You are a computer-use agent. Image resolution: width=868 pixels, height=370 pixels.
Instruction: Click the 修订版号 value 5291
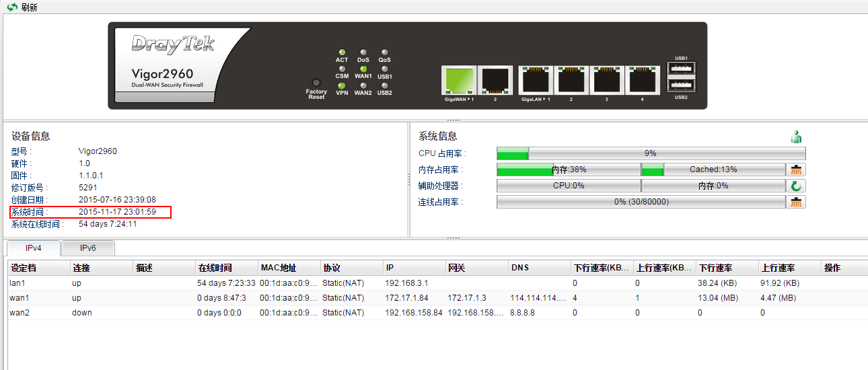[x=88, y=188]
